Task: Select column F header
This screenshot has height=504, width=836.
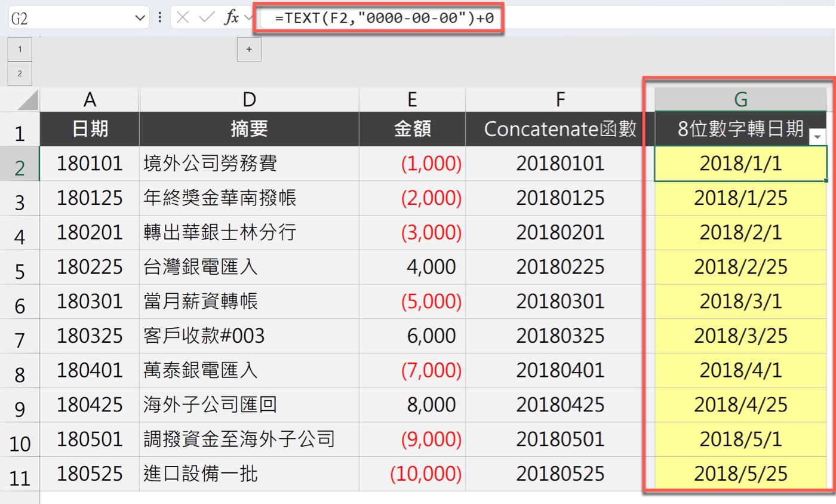Action: pos(560,100)
